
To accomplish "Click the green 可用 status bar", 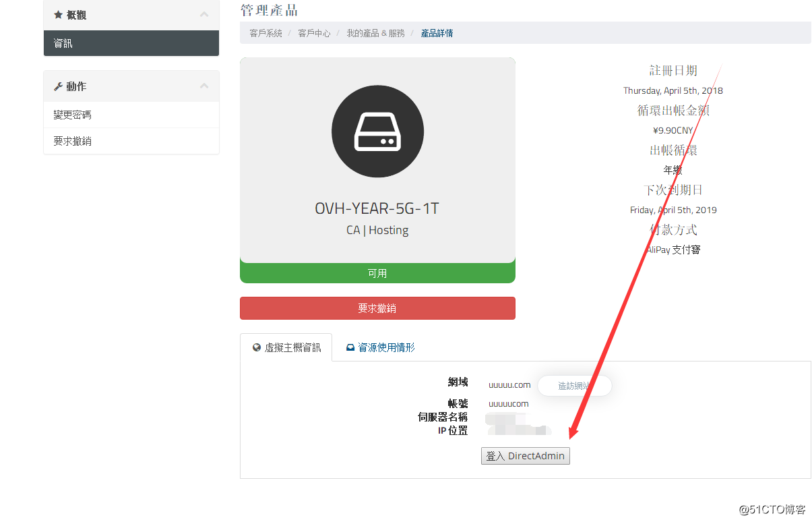I will coord(377,273).
